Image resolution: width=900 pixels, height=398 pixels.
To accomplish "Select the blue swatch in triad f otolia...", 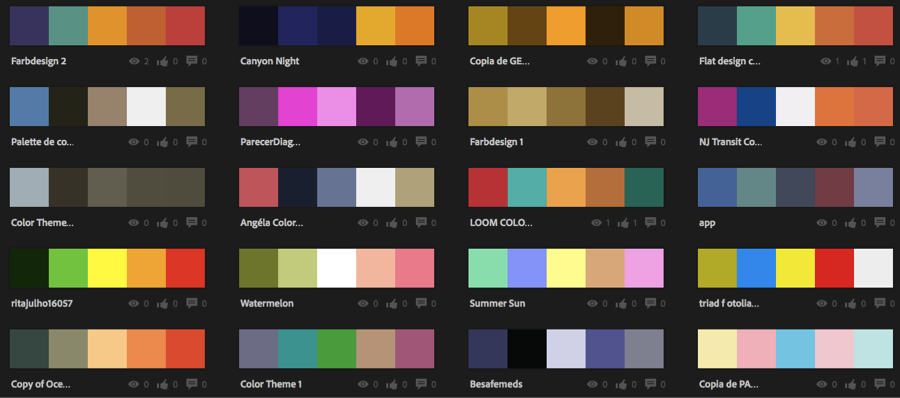I will point(757,268).
